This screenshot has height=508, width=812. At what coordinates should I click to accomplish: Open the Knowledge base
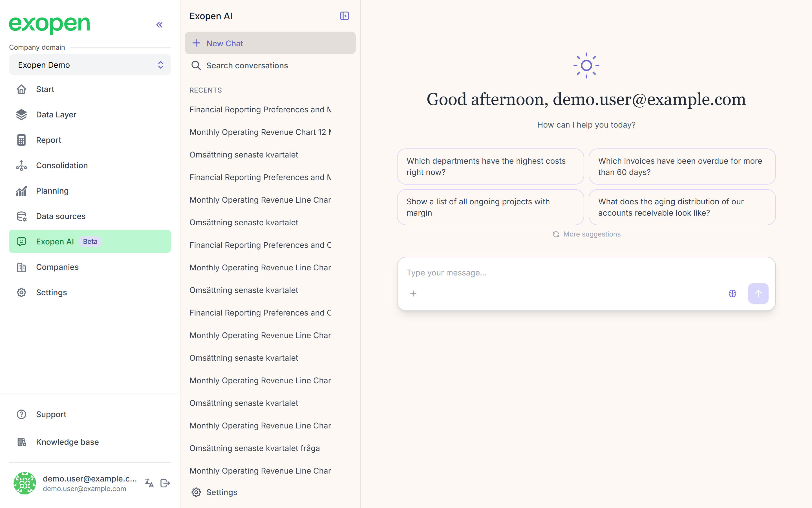point(90,442)
